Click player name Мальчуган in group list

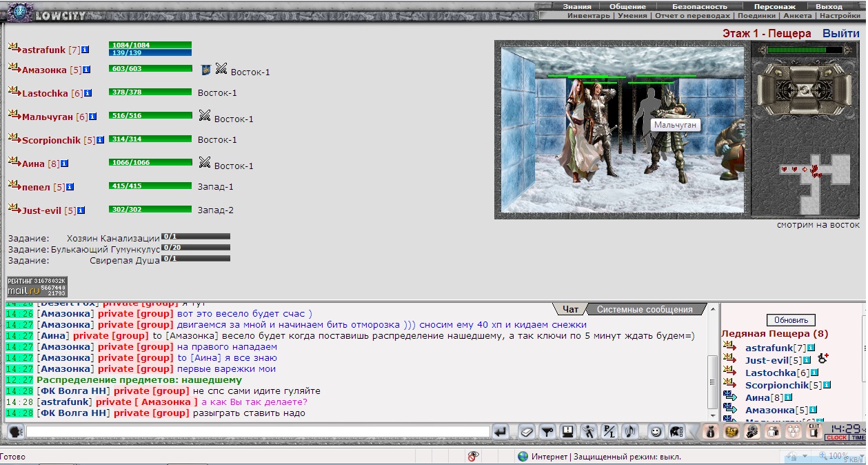(48, 117)
